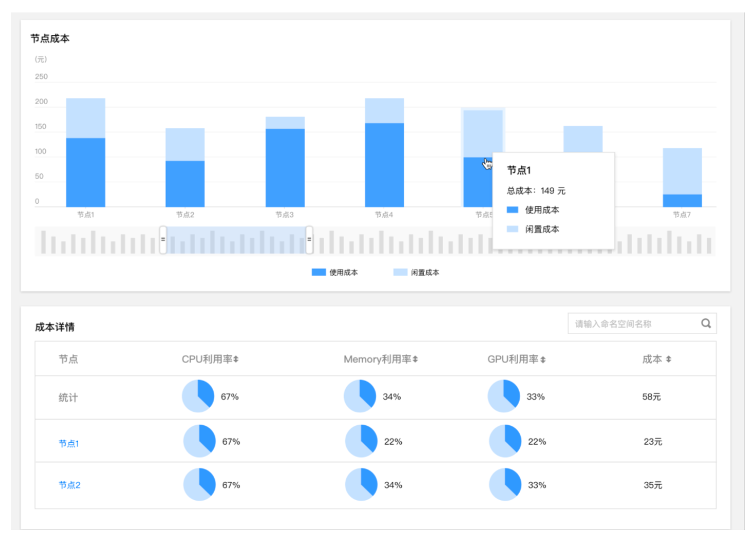Click the search magnifier icon
This screenshot has height=538, width=756.
[x=706, y=323]
